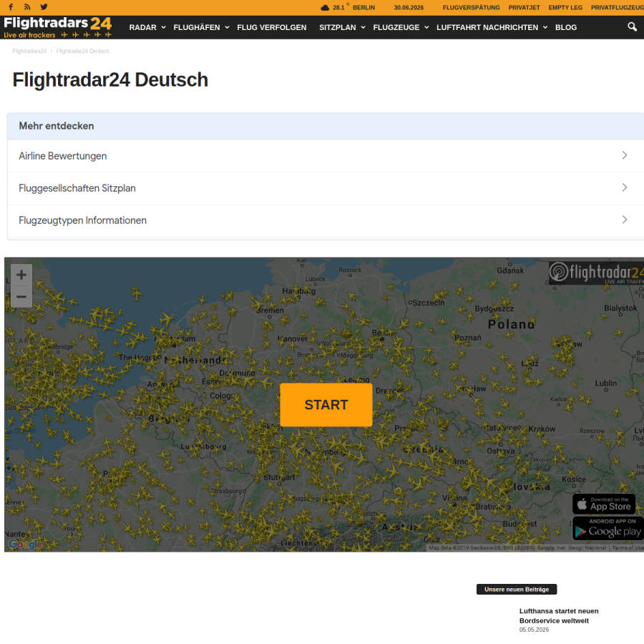Open the FLUGHÄFEN menu
Viewport: 644px width, 644px height.
(x=197, y=27)
